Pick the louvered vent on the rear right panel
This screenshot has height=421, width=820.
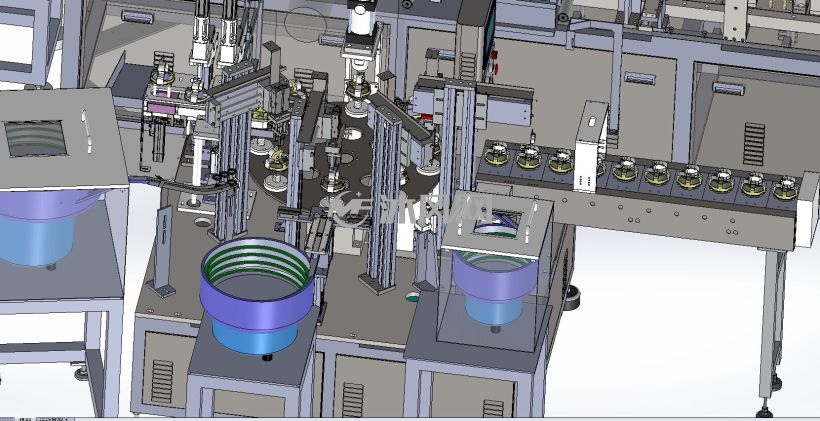754,144
